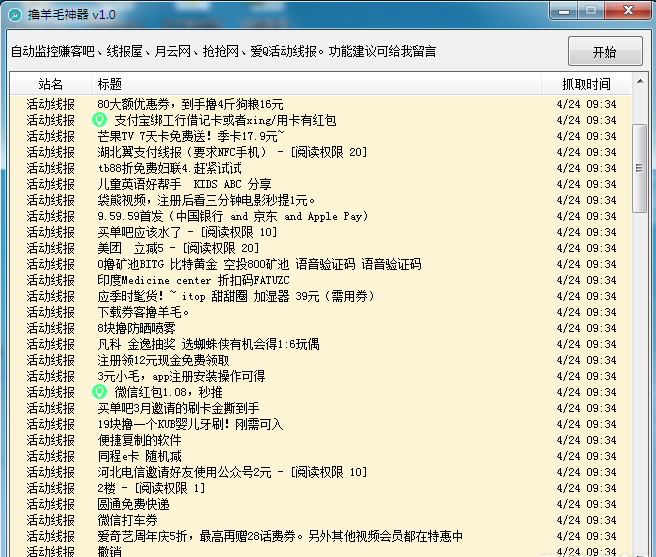
Task: Minimize the 撸羊毛神器 window
Action: point(564,11)
